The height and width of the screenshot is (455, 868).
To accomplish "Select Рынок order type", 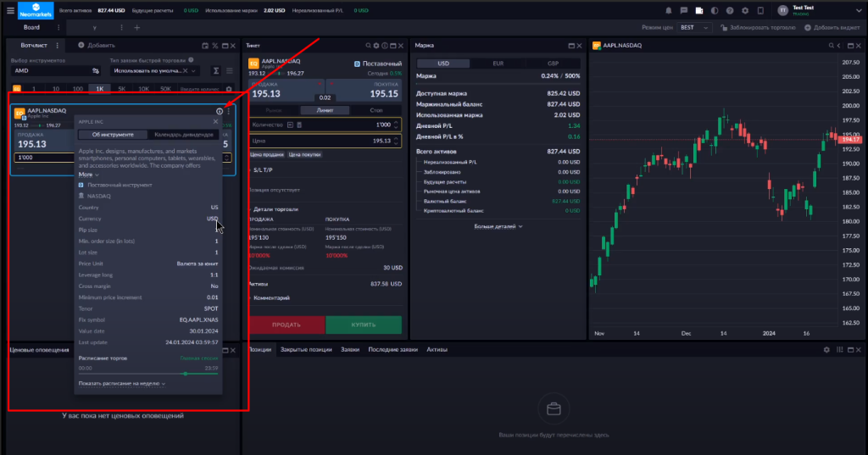I will (x=274, y=110).
